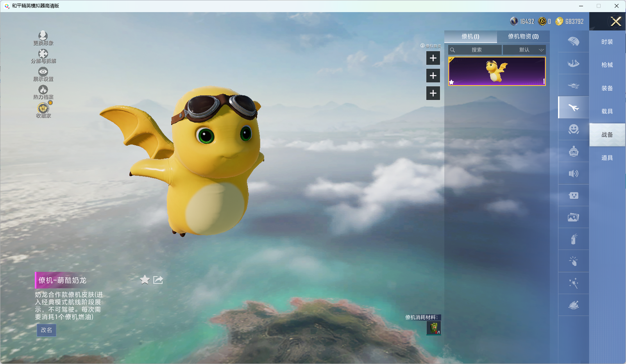The height and width of the screenshot is (364, 626).
Task: Open 分解与拆解 puzzle piece icon
Action: pos(43,55)
